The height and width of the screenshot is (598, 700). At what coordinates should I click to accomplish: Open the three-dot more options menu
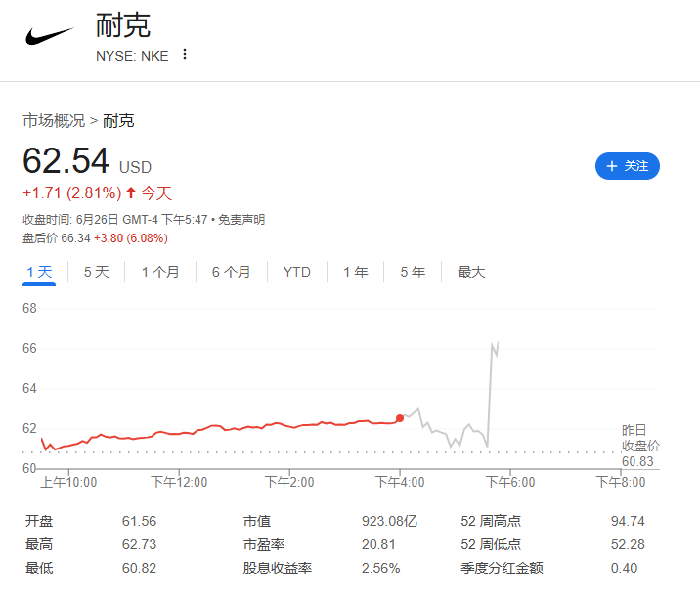pos(185,55)
